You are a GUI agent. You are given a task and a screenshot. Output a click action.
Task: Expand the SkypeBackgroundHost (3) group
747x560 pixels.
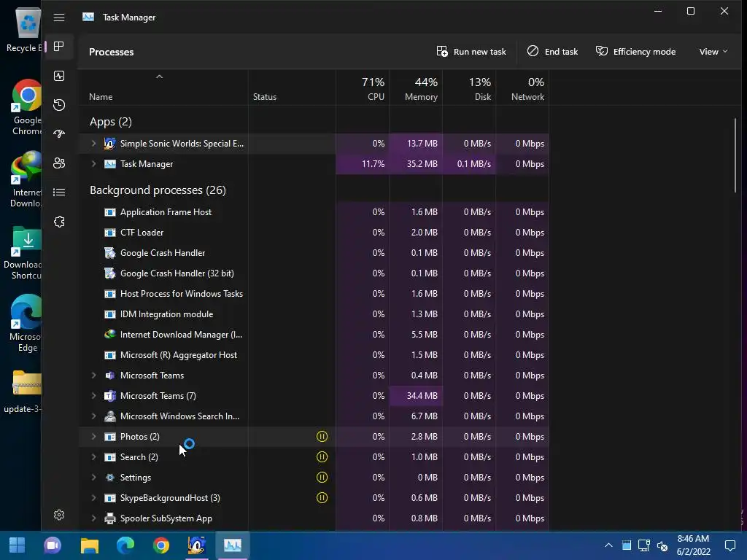pos(94,497)
